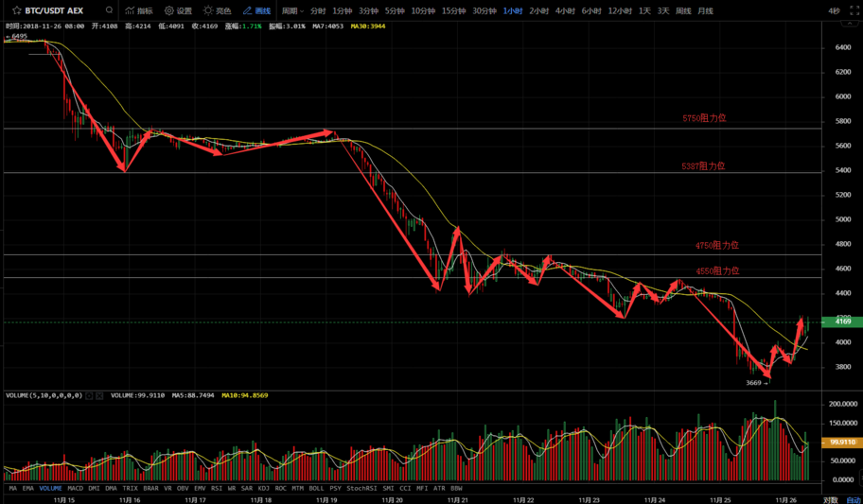
Task: Show the PSY indicator
Action: click(x=335, y=488)
